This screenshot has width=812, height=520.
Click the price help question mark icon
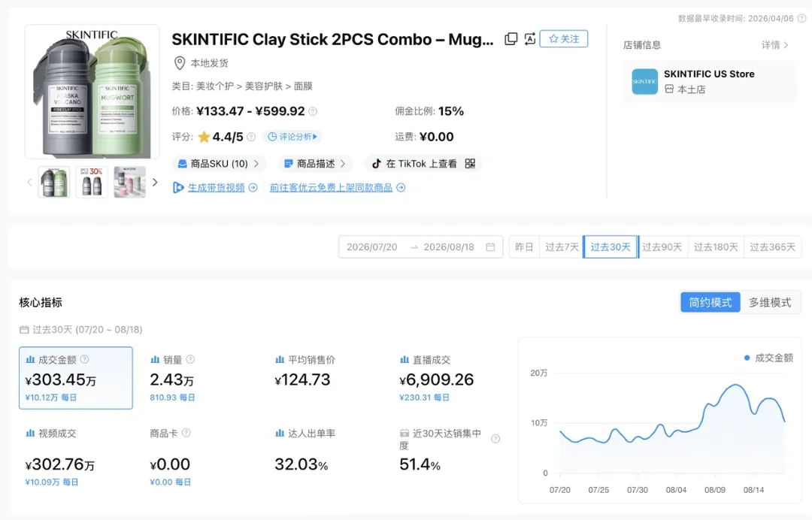click(x=313, y=111)
